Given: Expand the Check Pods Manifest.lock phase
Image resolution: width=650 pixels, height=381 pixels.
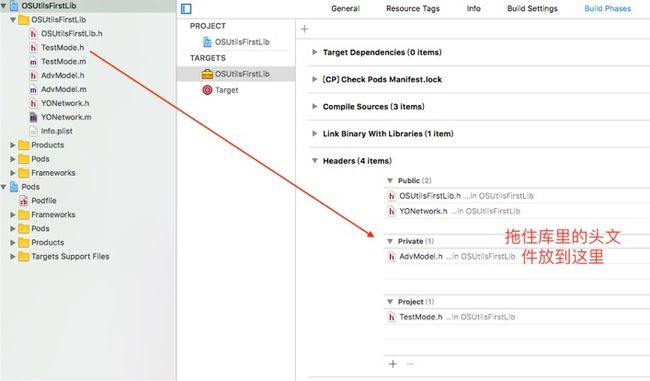Looking at the screenshot, I should 315,79.
